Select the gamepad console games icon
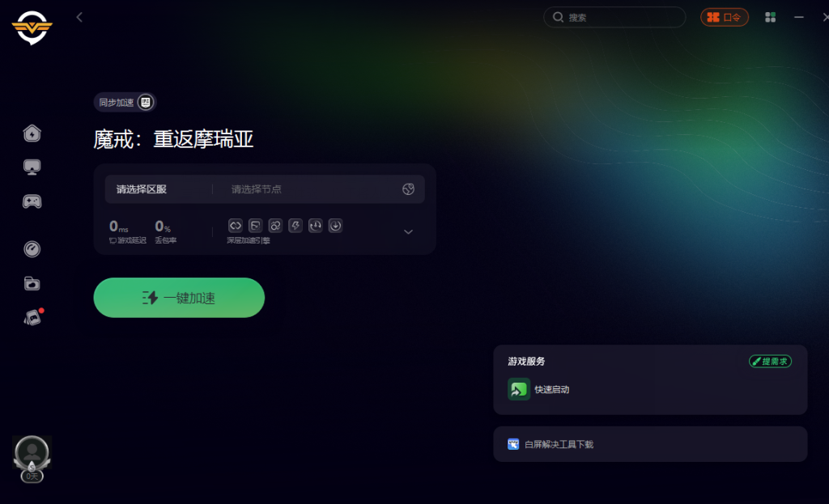 [32, 201]
